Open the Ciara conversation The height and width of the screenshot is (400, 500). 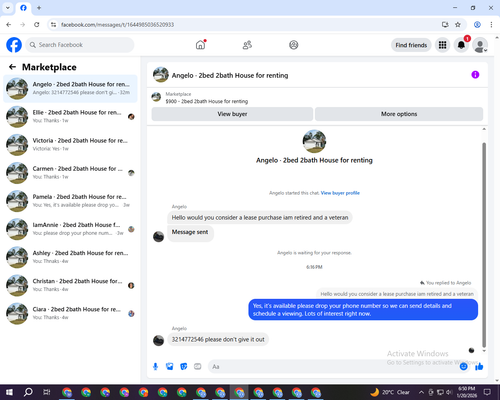(x=70, y=313)
